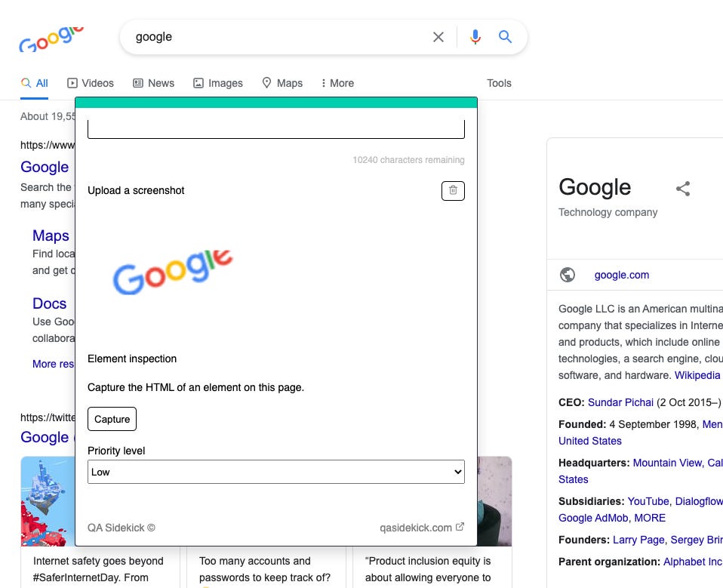Switch to the Videos tab

(91, 83)
